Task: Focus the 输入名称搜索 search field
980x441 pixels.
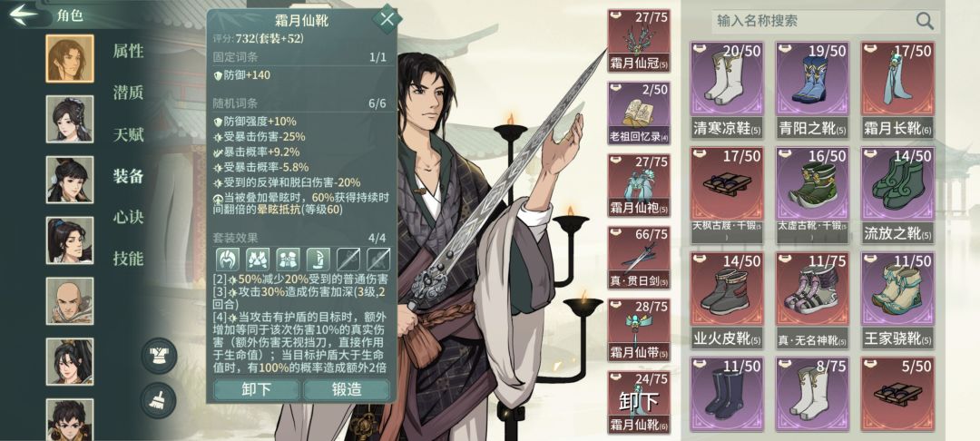Action: 826,21
